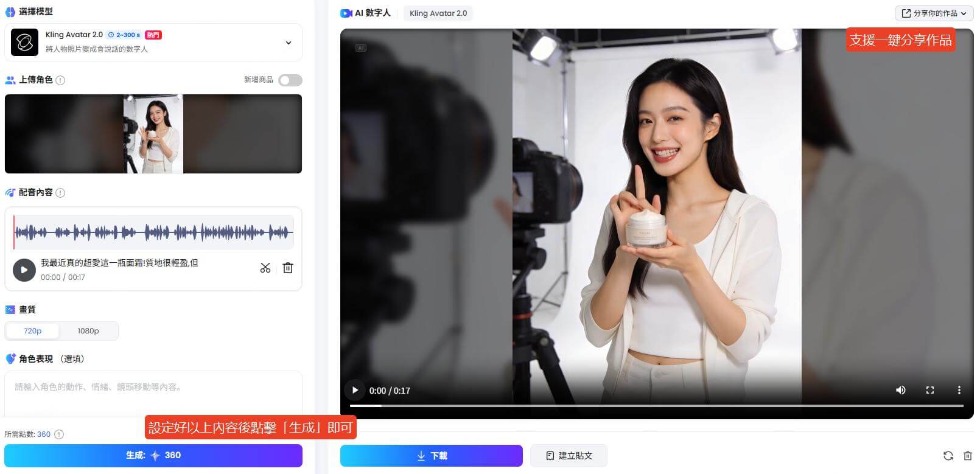
Task: Click the 生成 360 button
Action: point(153,455)
